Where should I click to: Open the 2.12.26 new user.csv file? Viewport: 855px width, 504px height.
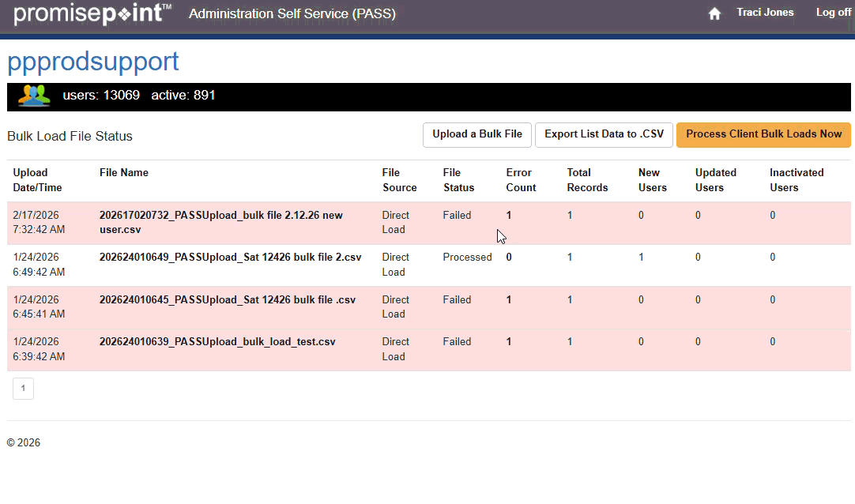coord(220,222)
